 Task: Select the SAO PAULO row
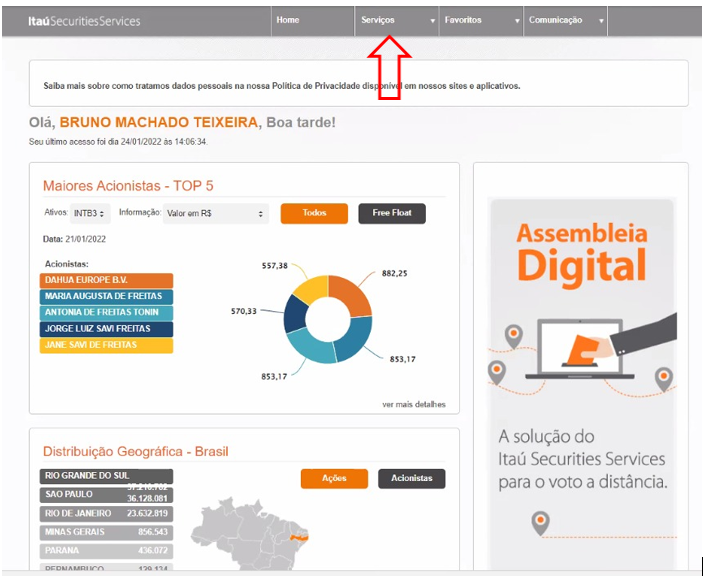[x=106, y=495]
